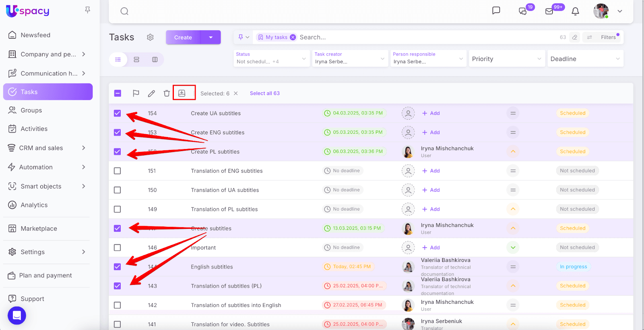Open Newsfeed in the sidebar
Viewport: 644px width, 330px height.
[35, 35]
